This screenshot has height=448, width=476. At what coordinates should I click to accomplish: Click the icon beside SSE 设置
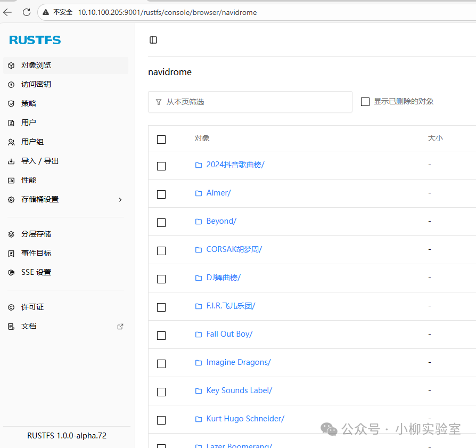point(11,273)
